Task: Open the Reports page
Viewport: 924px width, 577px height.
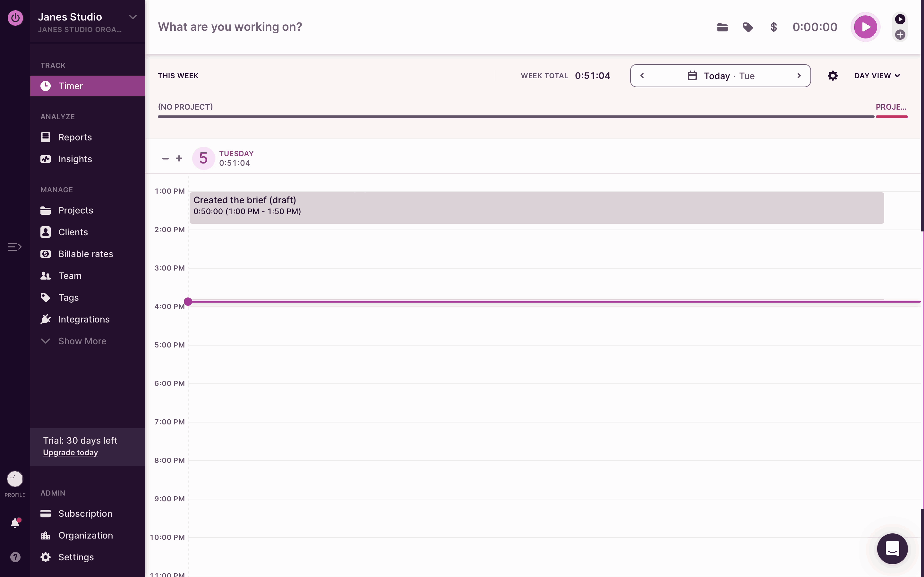Action: [x=75, y=137]
